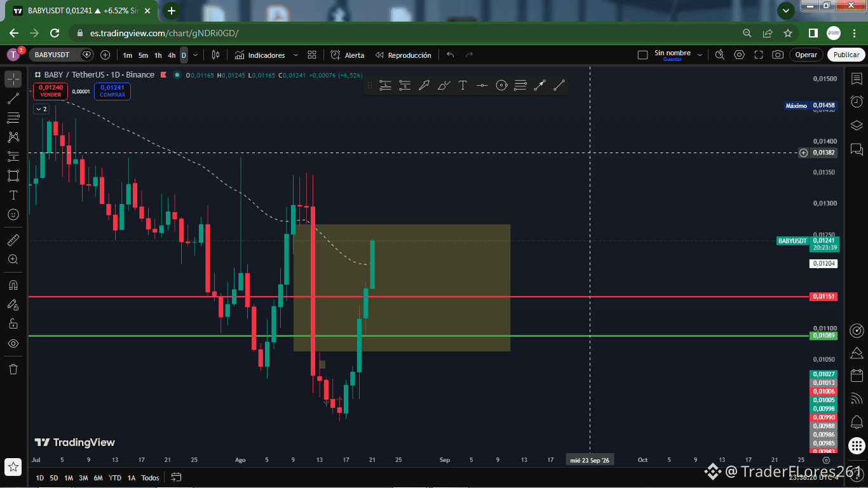Toggle the magnet mode
The height and width of the screenshot is (488, 868).
coord(13,285)
